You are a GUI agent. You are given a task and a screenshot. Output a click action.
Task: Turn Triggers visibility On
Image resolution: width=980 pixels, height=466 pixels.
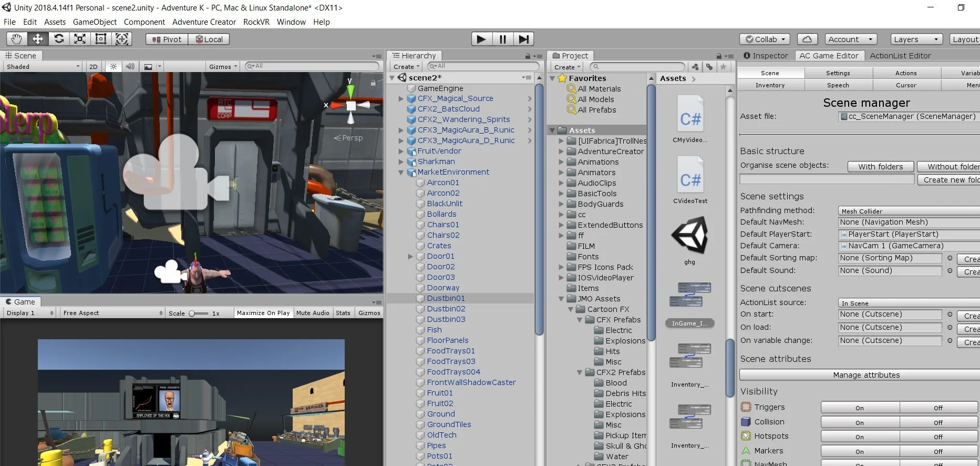[860, 408]
